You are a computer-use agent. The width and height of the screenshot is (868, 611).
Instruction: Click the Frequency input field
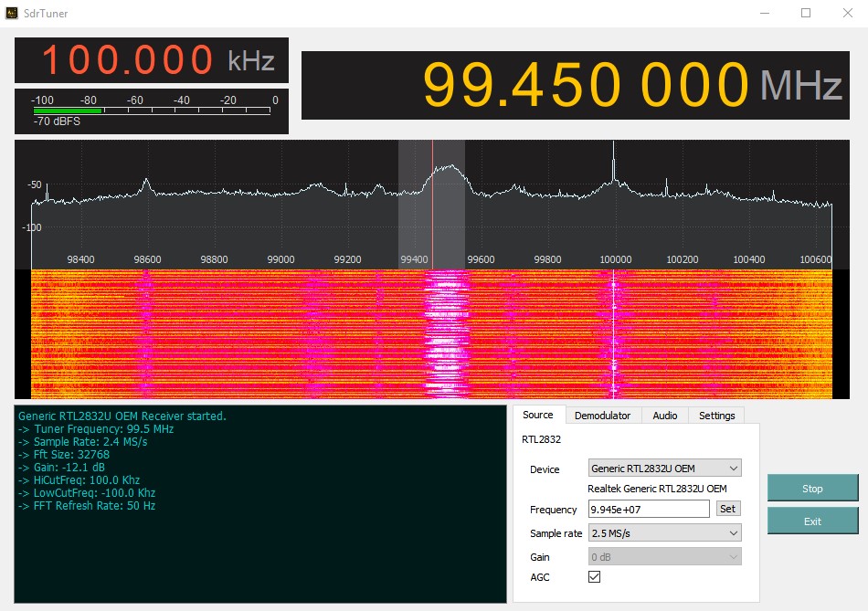coord(648,510)
